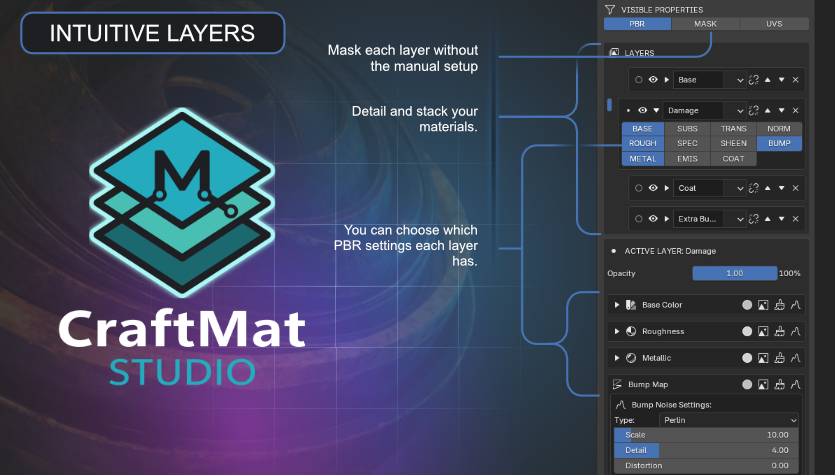The image size is (835, 475).
Task: Set Metallic to solid value mode
Action: coord(747,358)
